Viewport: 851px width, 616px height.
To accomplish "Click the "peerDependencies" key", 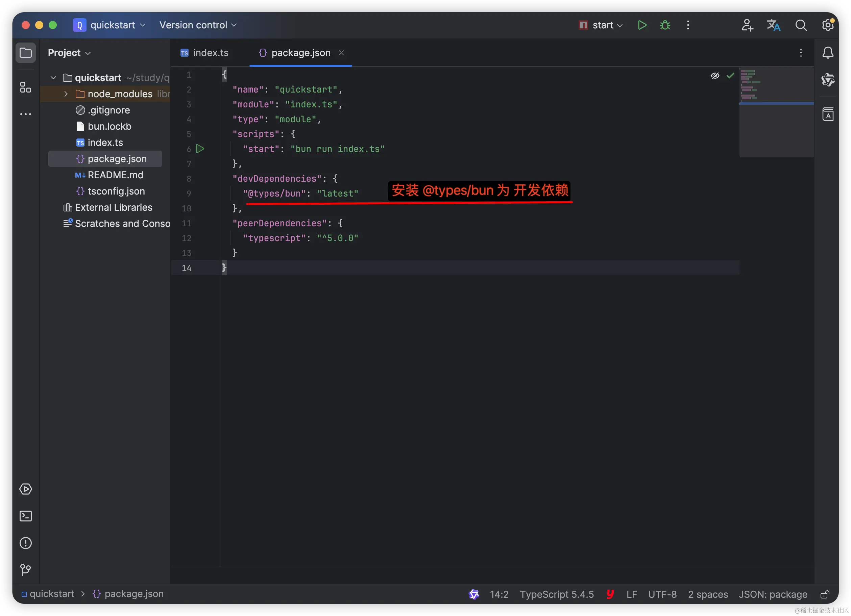I will click(279, 223).
